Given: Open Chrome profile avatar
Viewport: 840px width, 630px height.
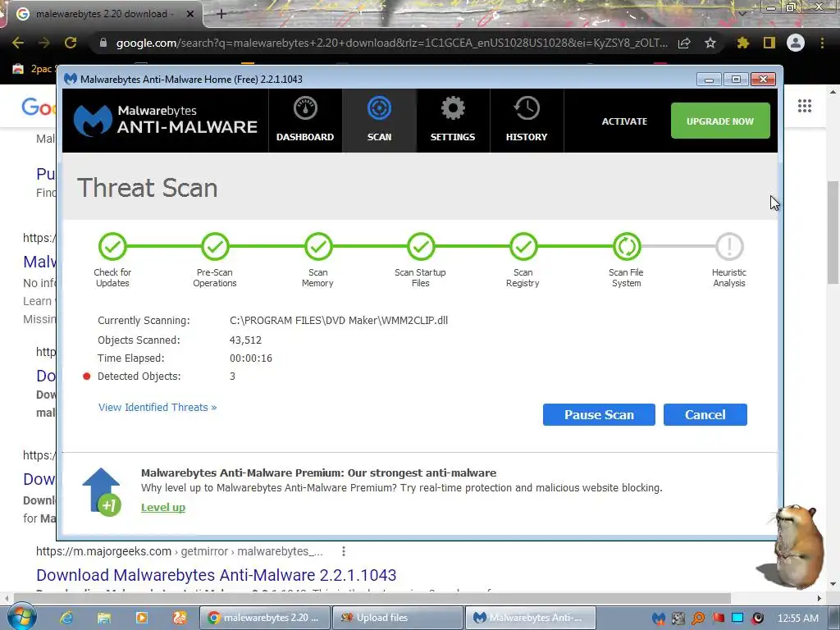Looking at the screenshot, I should [796, 43].
